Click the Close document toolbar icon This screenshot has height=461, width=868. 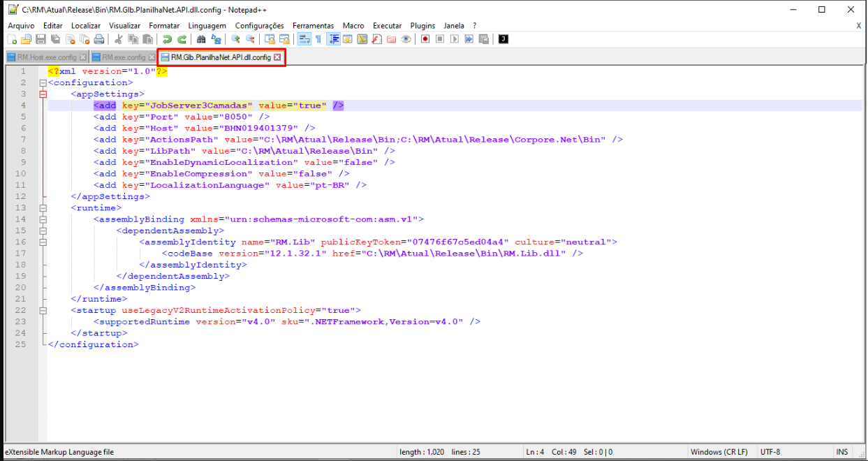tap(70, 39)
